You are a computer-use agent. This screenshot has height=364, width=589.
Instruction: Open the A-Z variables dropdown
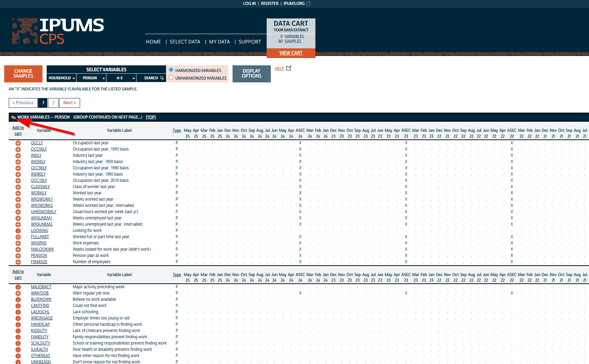tap(121, 78)
